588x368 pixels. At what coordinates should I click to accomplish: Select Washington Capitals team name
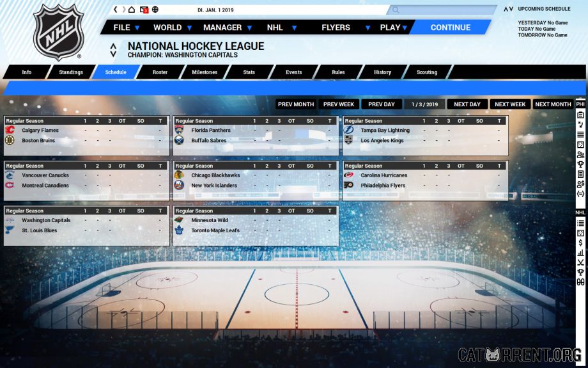click(46, 220)
